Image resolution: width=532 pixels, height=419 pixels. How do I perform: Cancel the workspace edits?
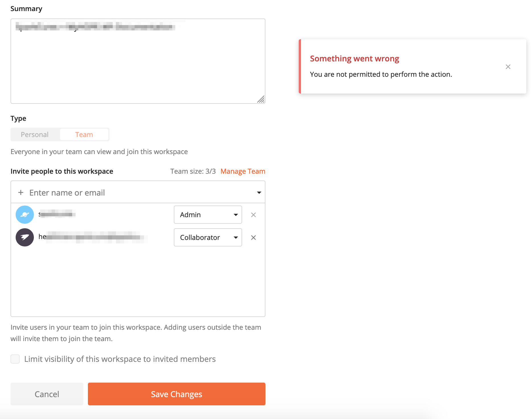coord(47,394)
